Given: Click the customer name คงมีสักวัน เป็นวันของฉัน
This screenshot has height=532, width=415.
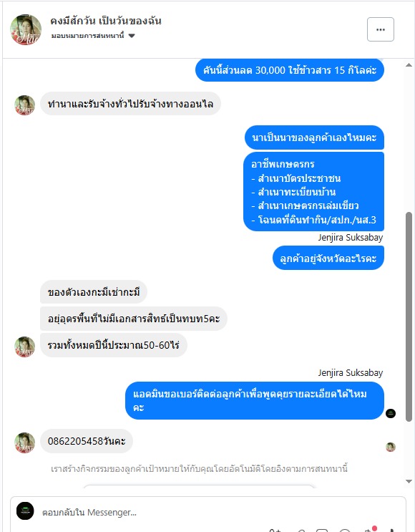Looking at the screenshot, I should [106, 21].
